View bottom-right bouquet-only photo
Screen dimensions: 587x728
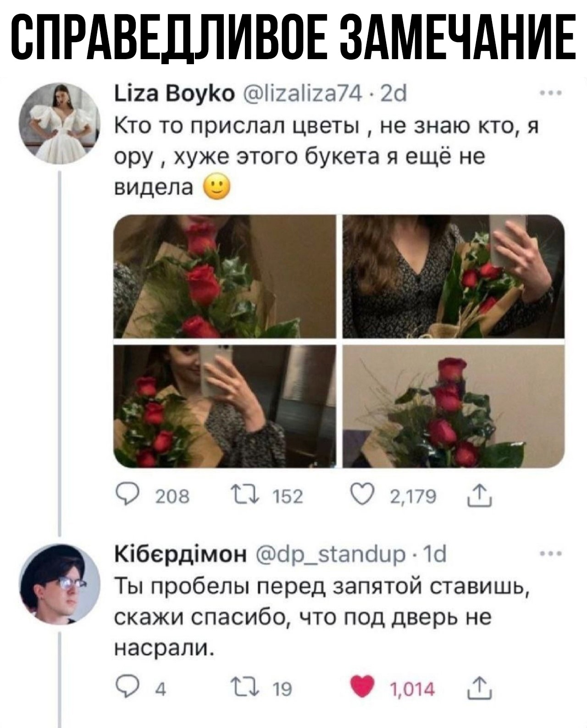454,406
